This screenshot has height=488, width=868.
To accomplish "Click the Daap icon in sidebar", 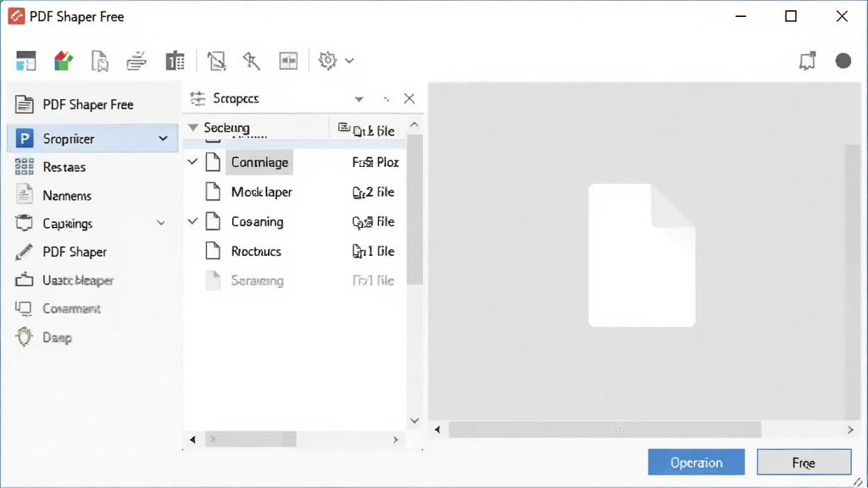I will pyautogui.click(x=25, y=336).
